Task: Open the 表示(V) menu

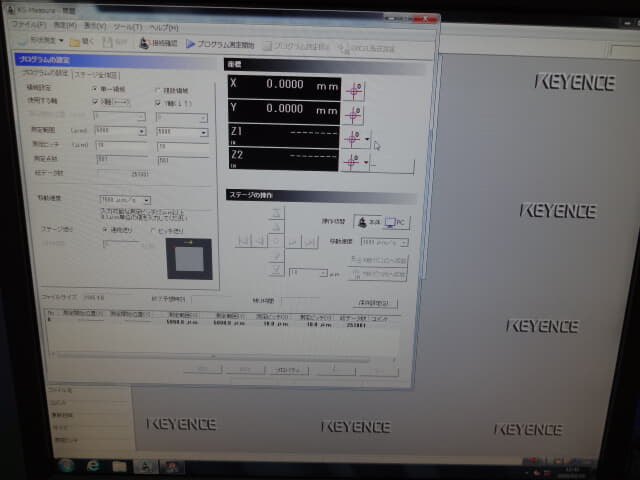Action: pos(95,27)
